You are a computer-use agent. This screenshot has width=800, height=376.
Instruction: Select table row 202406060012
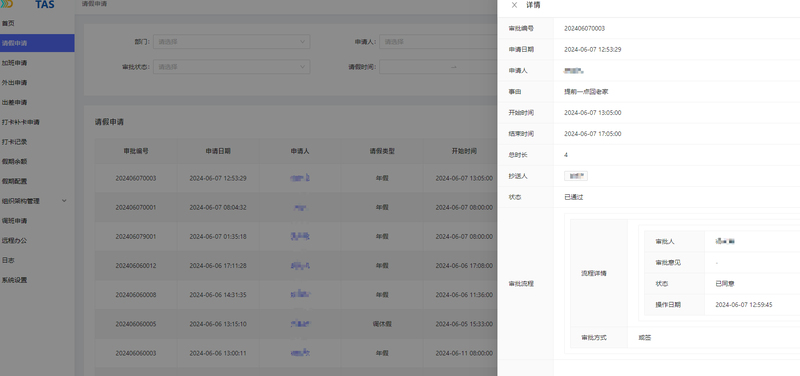(x=296, y=266)
